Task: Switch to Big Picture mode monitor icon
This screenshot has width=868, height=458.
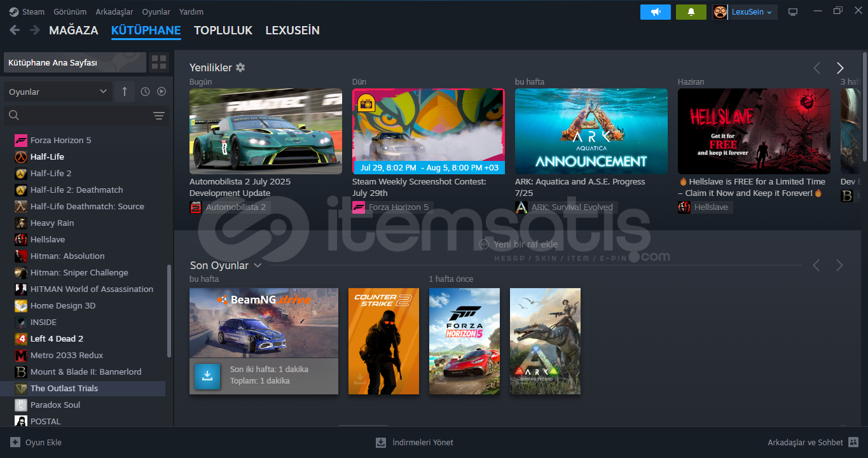Action: [x=793, y=12]
